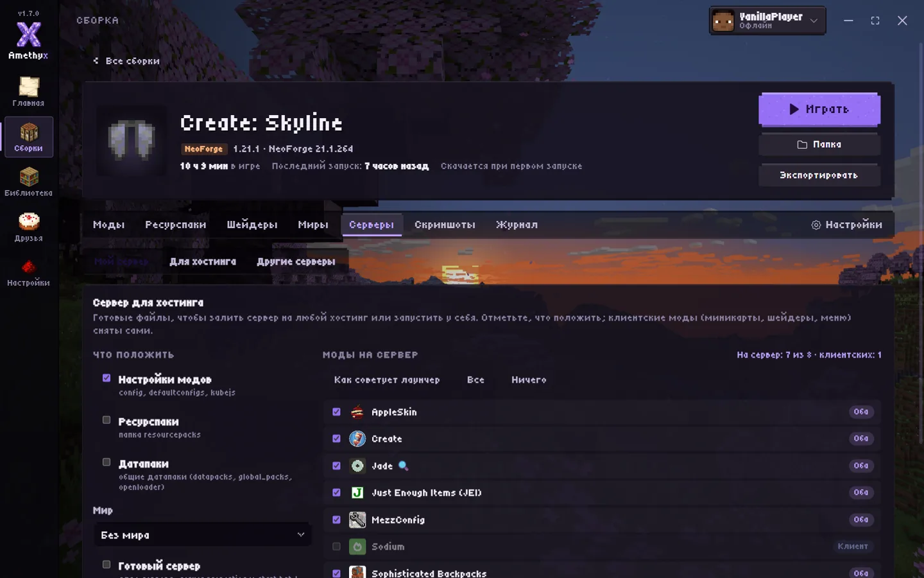Click the magnifier icon beside Jade

point(403,466)
